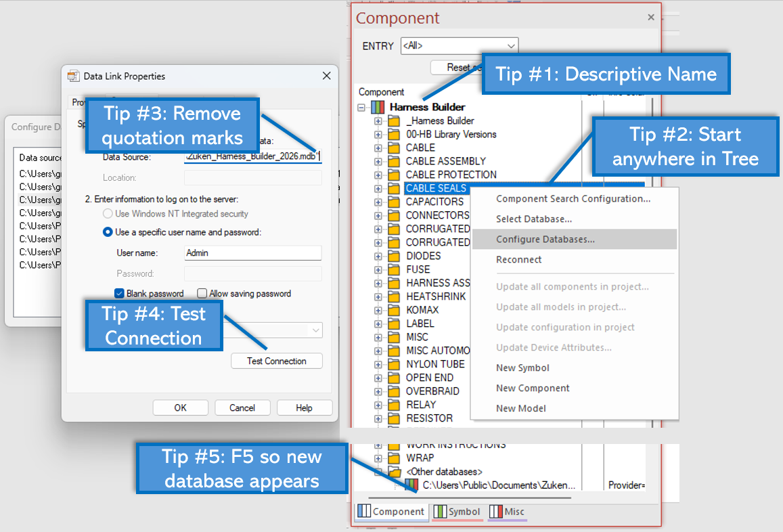Click the CONNECTORS folder icon
The height and width of the screenshot is (532, 783).
point(394,215)
